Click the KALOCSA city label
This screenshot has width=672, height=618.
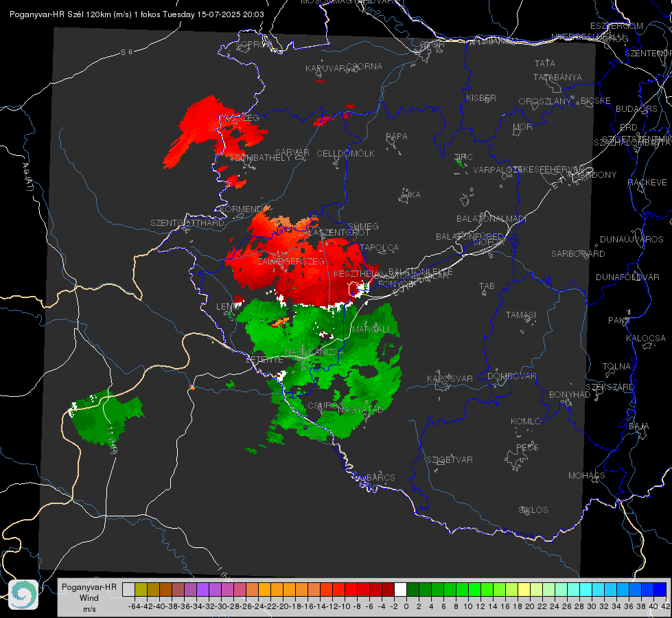coord(646,339)
